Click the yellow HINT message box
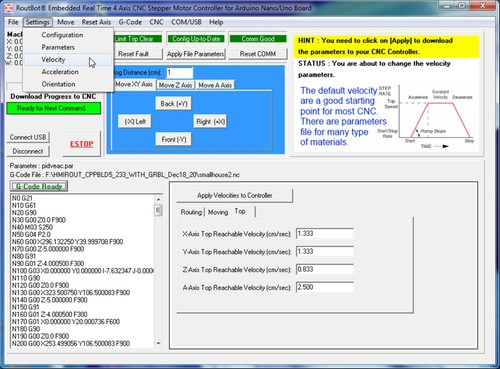This screenshot has width=500, height=369. point(386,46)
